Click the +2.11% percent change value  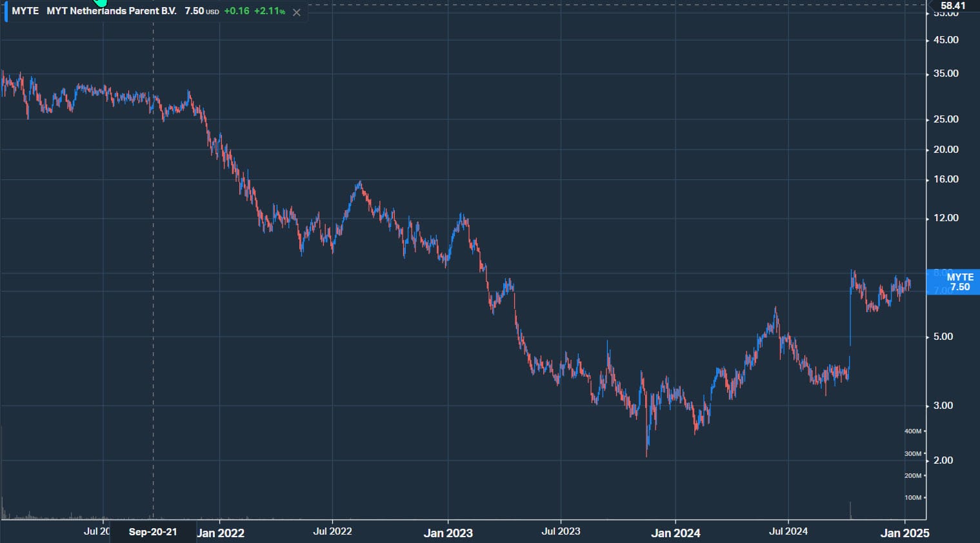(270, 11)
